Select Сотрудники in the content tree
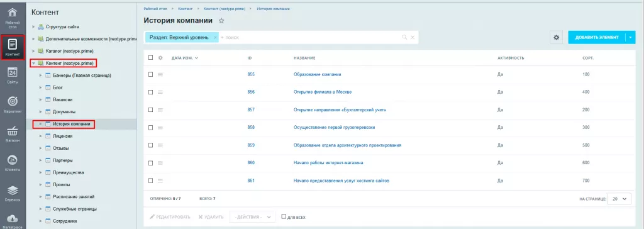This screenshot has width=644, height=229. (x=65, y=221)
